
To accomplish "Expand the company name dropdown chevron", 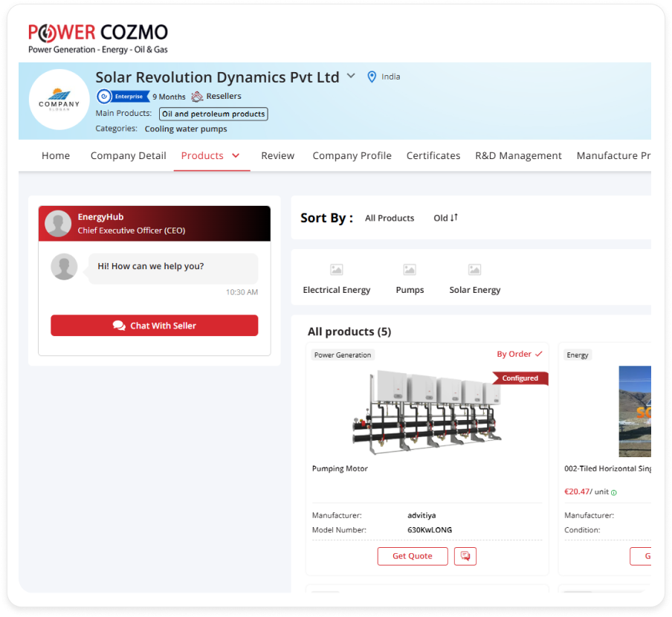I will 351,77.
